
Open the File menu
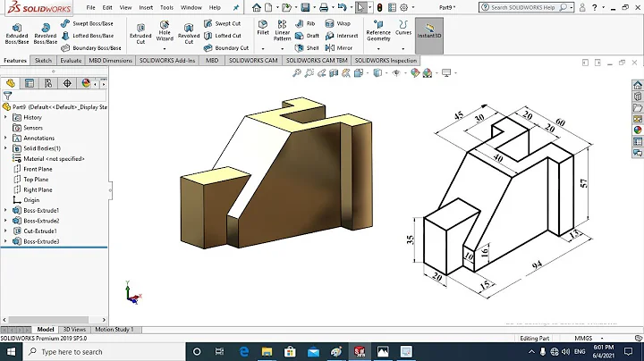[90, 7]
